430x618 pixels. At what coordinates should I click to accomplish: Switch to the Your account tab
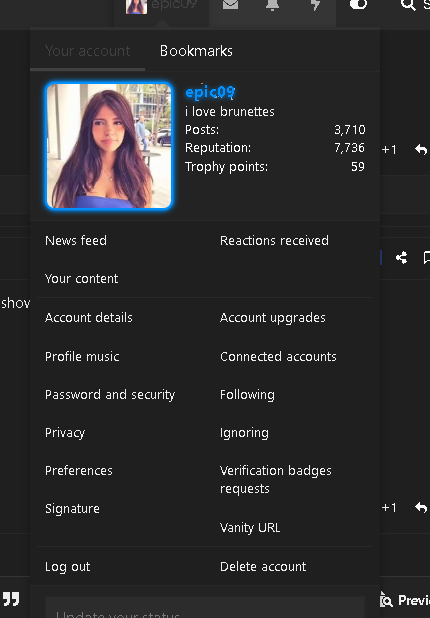pos(87,51)
